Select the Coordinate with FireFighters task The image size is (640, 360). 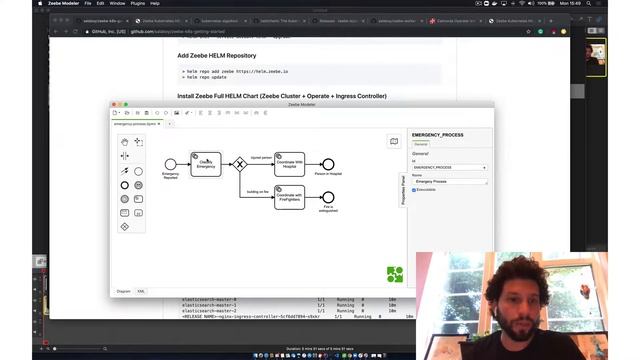click(x=289, y=198)
